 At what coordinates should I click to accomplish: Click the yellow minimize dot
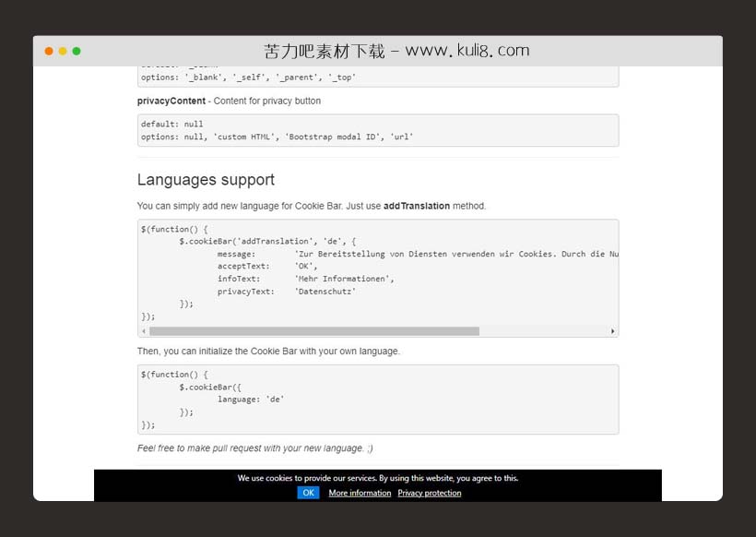63,52
